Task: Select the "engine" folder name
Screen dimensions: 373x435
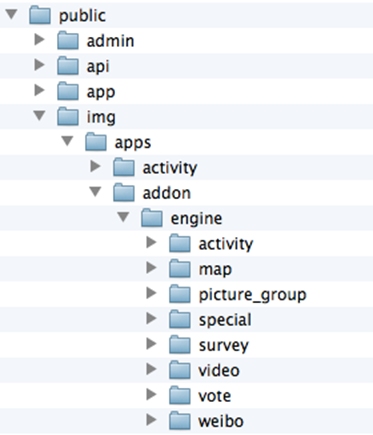Action: (x=196, y=219)
